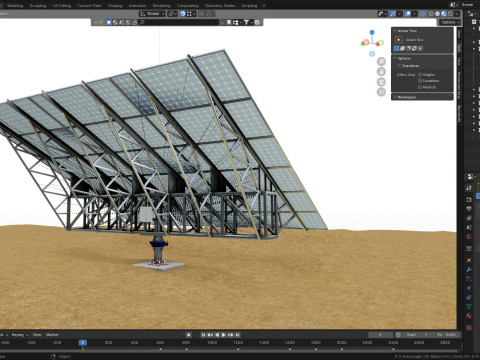Image resolution: width=480 pixels, height=360 pixels.
Task: Click the timeline End frame field
Action: (447, 335)
